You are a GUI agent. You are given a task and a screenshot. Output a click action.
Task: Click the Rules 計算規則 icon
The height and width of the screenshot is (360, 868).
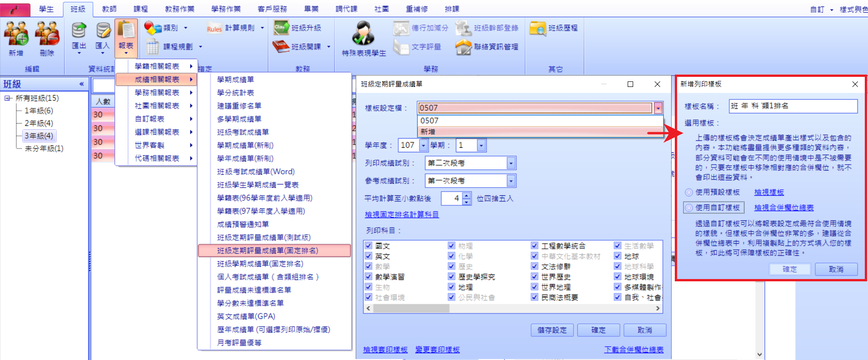tap(214, 28)
